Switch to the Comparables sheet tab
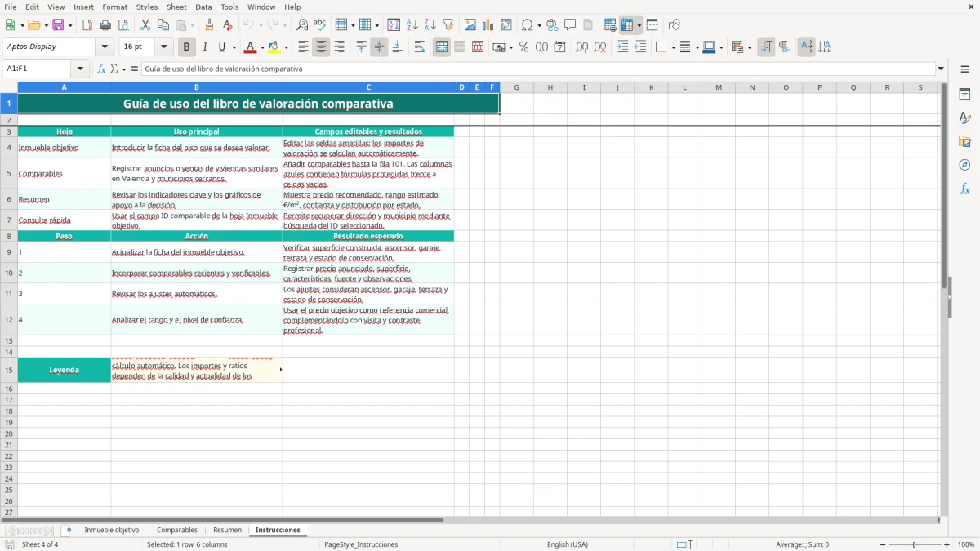Image resolution: width=980 pixels, height=551 pixels. click(x=177, y=531)
